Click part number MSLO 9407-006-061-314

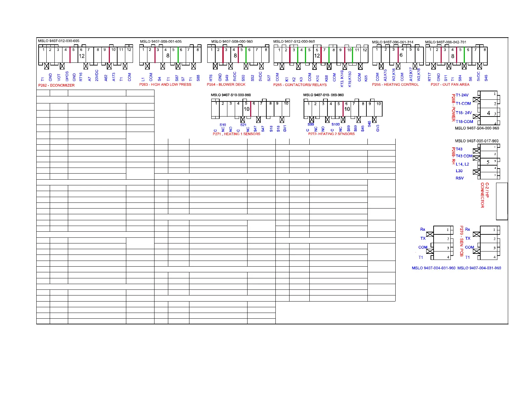coord(393,42)
